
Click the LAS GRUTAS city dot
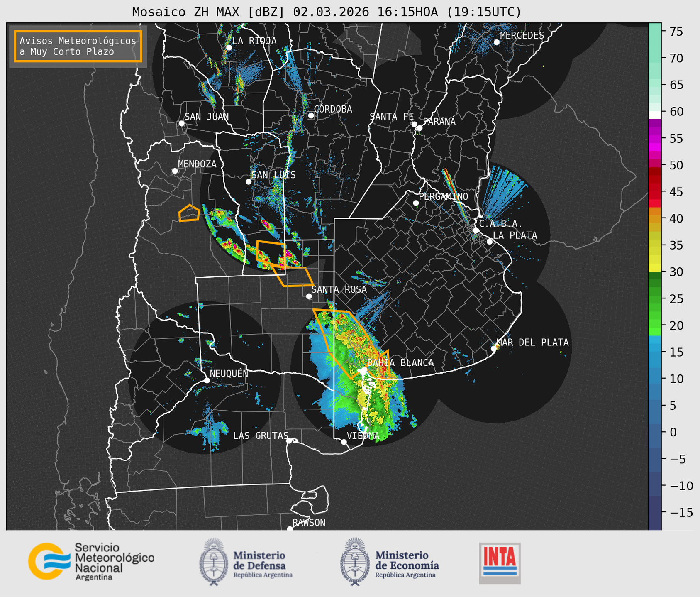point(289,440)
